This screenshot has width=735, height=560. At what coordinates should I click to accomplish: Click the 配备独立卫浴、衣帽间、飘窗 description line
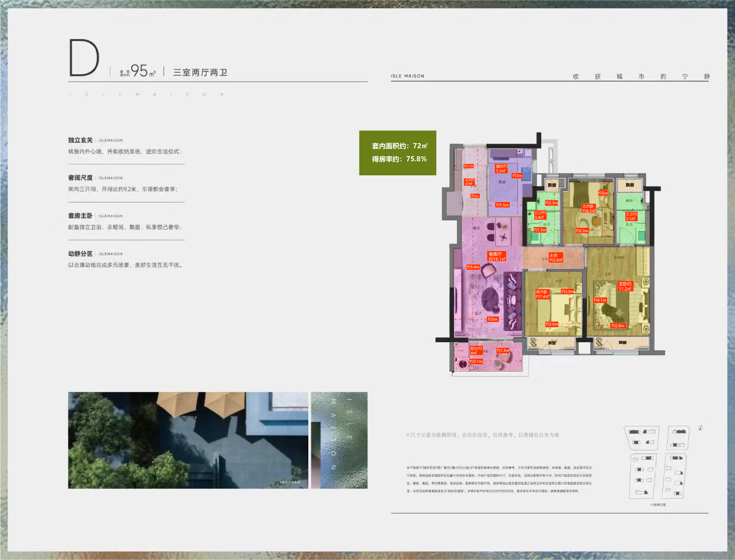[x=125, y=227]
